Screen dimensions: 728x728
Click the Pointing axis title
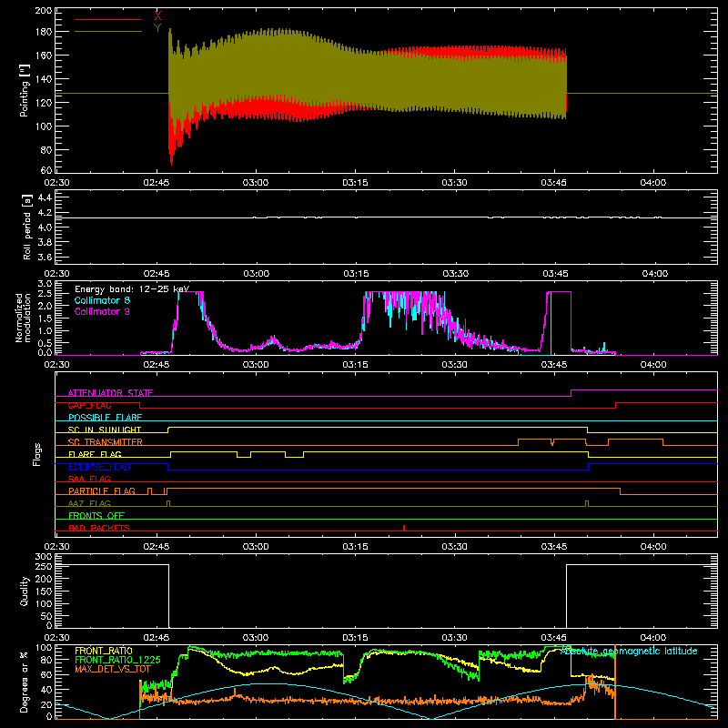click(x=25, y=90)
